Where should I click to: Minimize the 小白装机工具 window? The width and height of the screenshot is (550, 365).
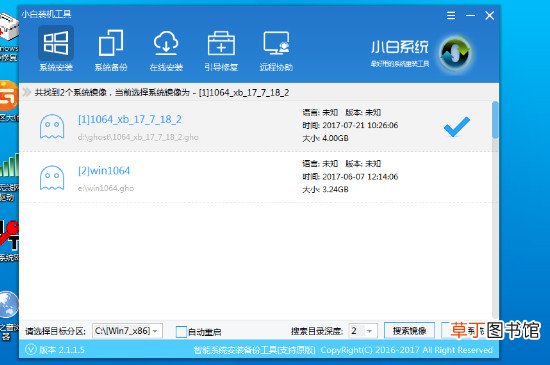coord(470,15)
